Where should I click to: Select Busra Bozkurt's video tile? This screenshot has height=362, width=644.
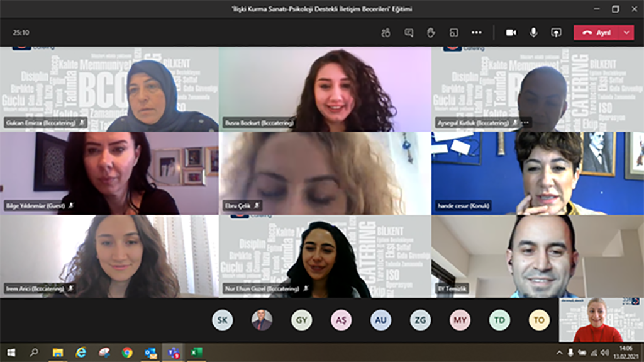325,89
